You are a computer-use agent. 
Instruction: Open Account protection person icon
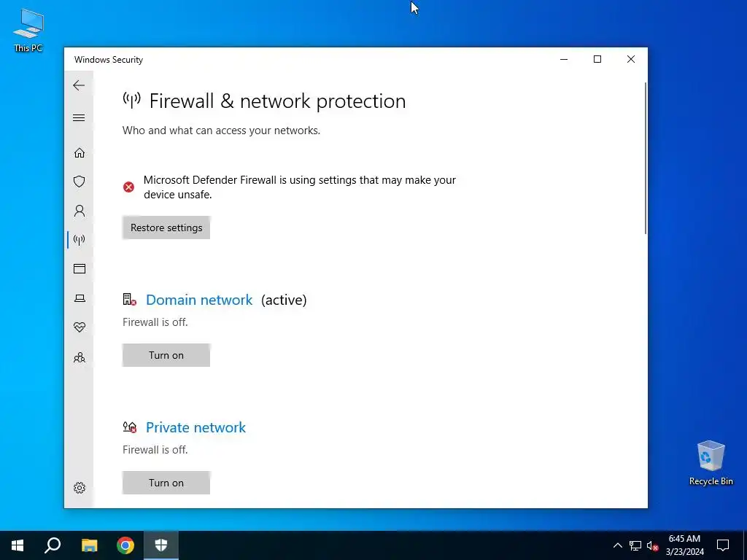coord(79,211)
